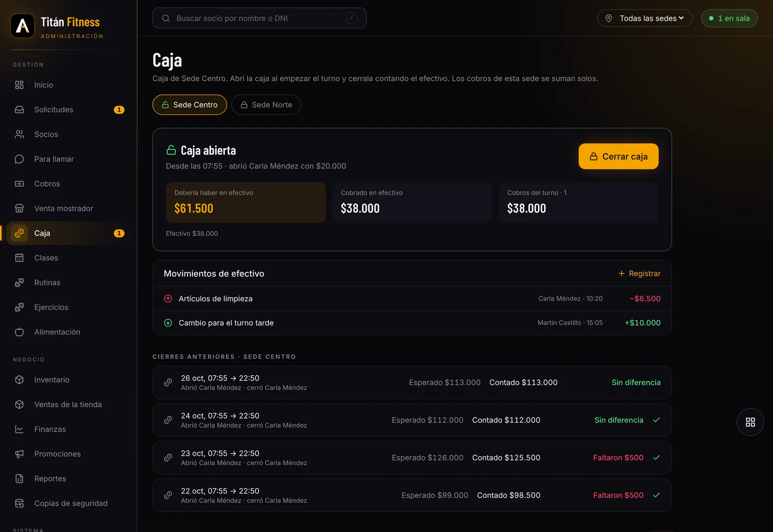Toggle the checkmark on 22 oct closure
Image resolution: width=773 pixels, height=532 pixels.
click(657, 495)
